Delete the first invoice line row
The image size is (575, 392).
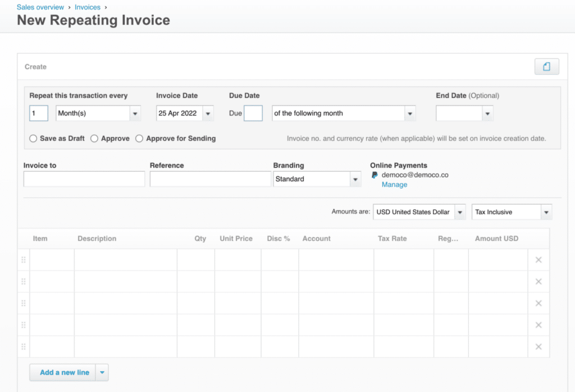pos(539,260)
